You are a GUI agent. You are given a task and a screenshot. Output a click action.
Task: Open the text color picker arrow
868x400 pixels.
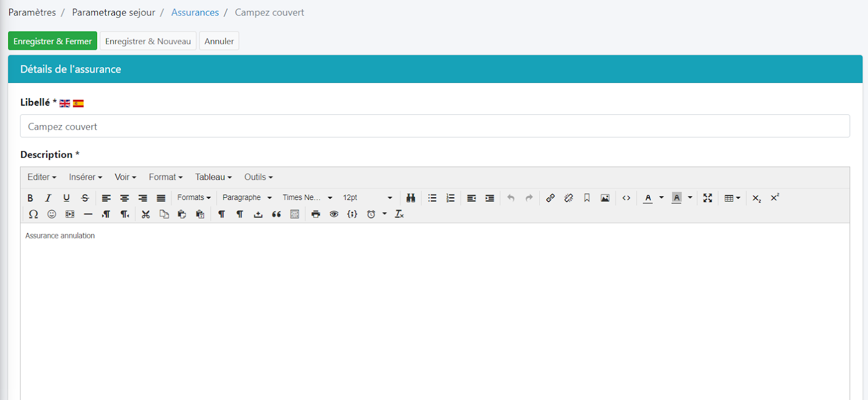click(x=661, y=198)
